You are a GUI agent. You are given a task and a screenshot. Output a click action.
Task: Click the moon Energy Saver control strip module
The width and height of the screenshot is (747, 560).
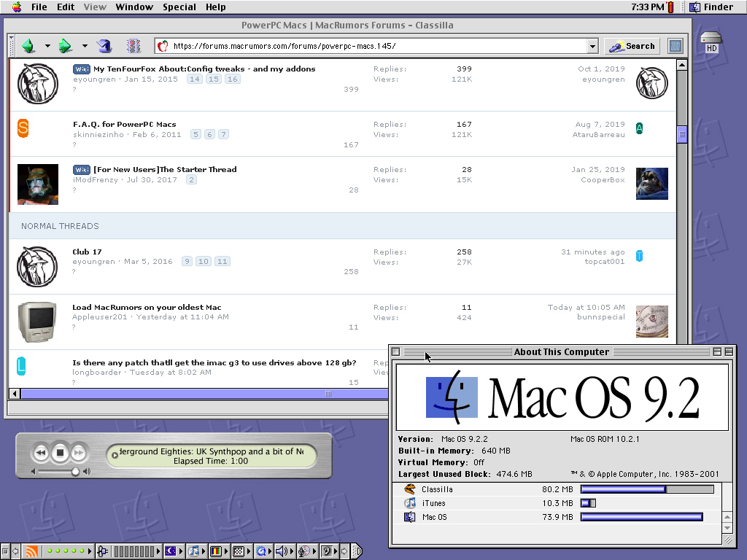[171, 551]
